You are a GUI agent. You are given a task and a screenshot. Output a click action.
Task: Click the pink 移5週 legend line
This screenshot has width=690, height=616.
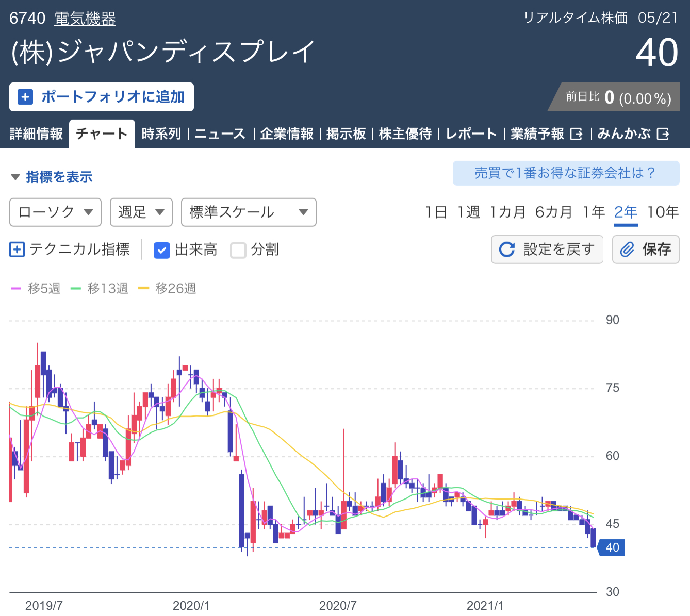tap(16, 289)
